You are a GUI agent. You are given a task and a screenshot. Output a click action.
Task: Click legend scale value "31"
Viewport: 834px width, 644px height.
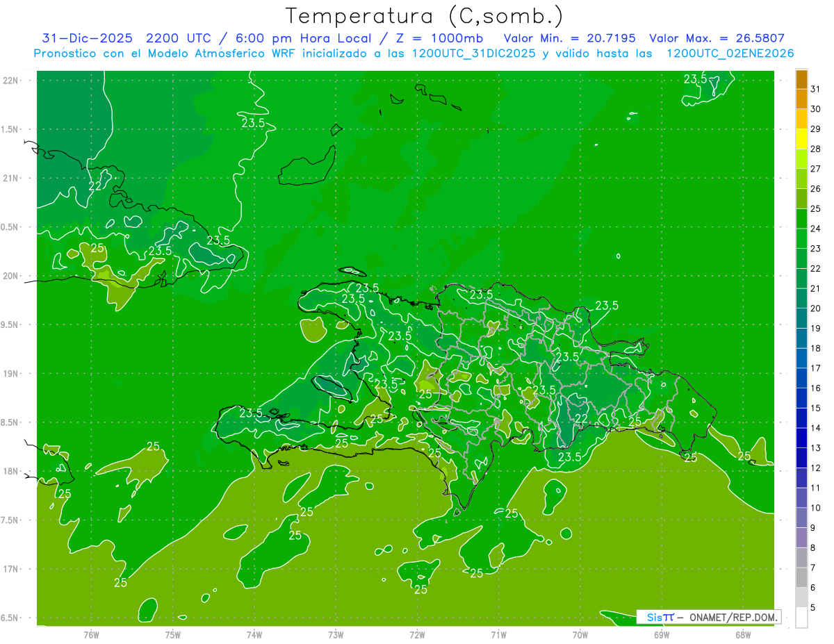(815, 89)
